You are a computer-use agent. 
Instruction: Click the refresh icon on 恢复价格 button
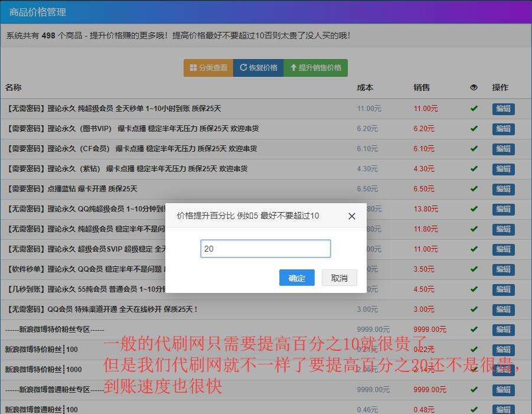[244, 67]
